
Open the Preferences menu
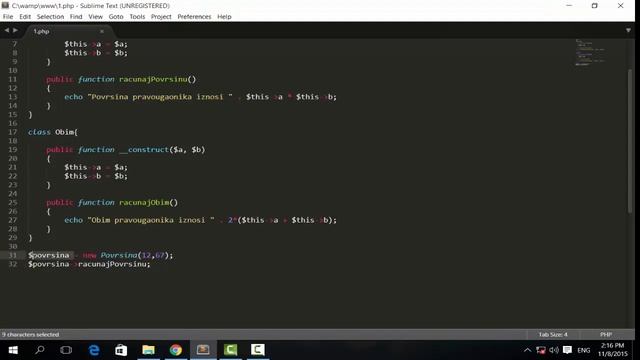[x=194, y=17]
